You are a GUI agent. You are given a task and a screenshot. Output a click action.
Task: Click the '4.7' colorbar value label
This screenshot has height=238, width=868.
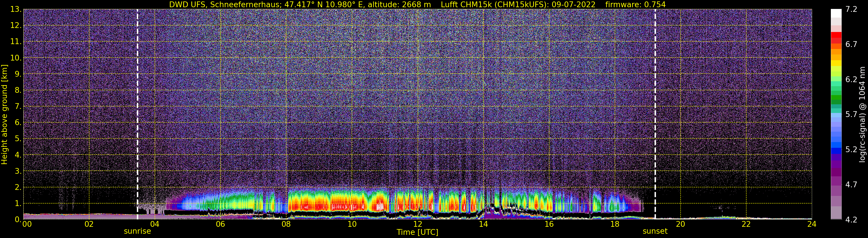[851, 185]
